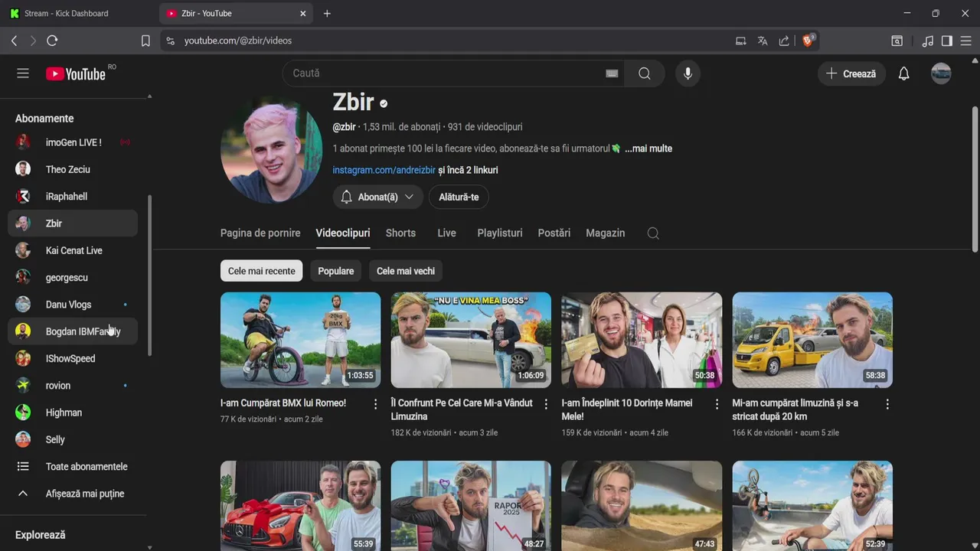Open iRaphahell channel in sidebar
The height and width of the screenshot is (551, 980).
click(x=73, y=197)
